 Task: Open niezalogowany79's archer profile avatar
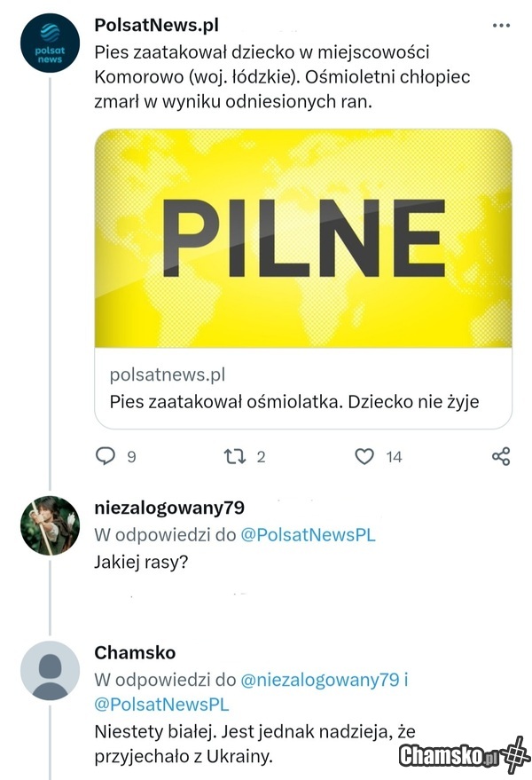(50, 525)
